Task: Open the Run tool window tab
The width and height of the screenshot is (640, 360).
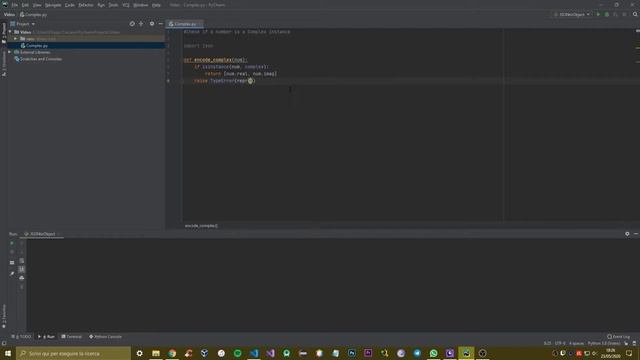Action: point(47,337)
